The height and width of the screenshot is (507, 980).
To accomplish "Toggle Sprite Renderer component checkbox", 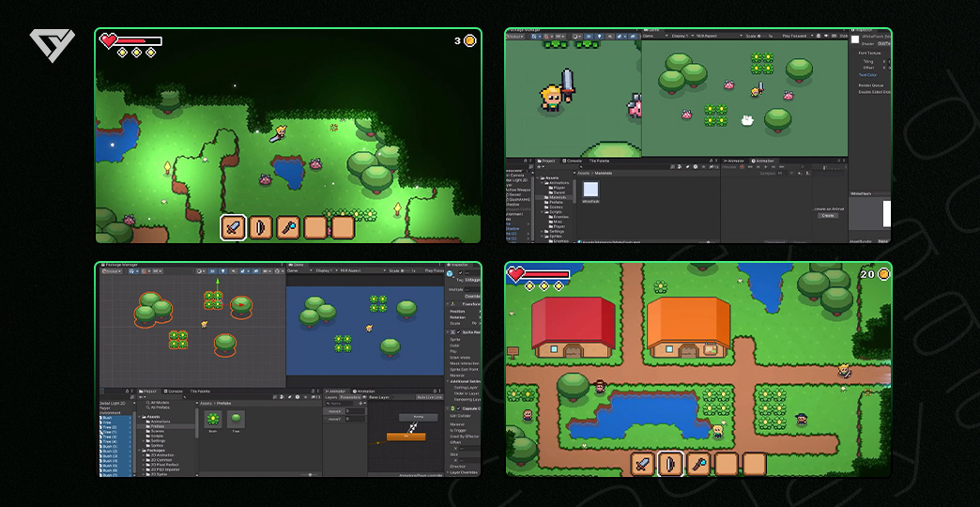I will 458,332.
